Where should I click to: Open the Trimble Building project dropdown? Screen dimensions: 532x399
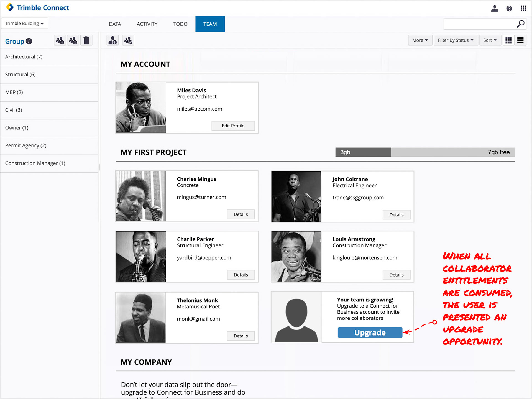(24, 24)
